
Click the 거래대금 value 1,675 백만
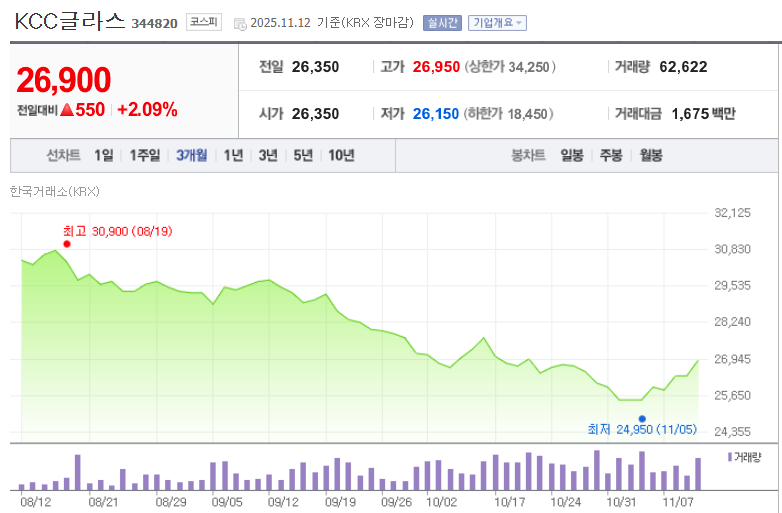tap(703, 114)
